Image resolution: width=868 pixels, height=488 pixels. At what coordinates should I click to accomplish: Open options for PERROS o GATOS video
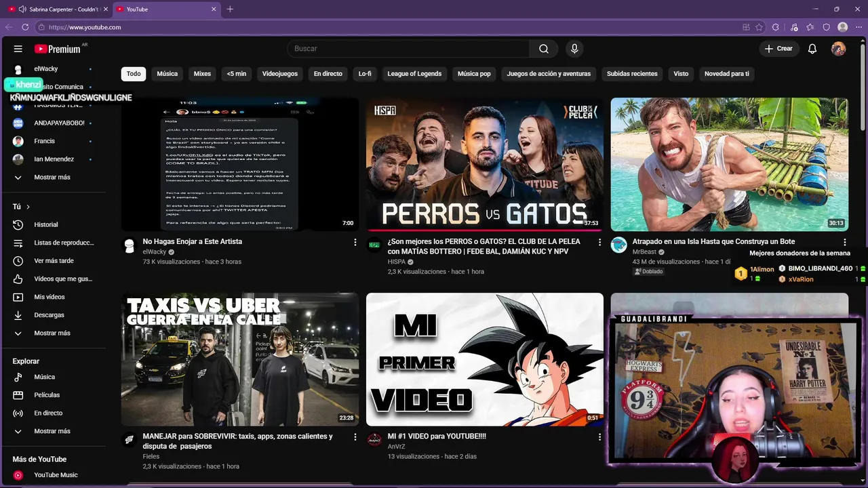(x=599, y=242)
